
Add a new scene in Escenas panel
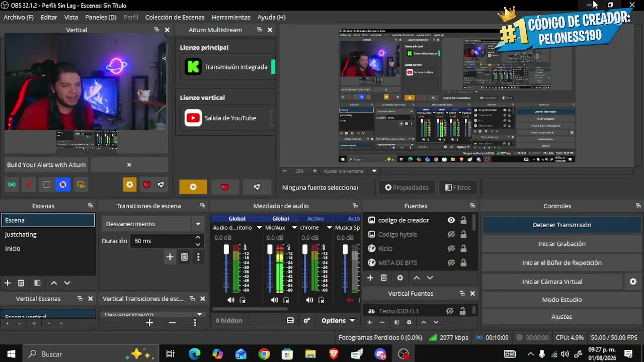pos(8,283)
